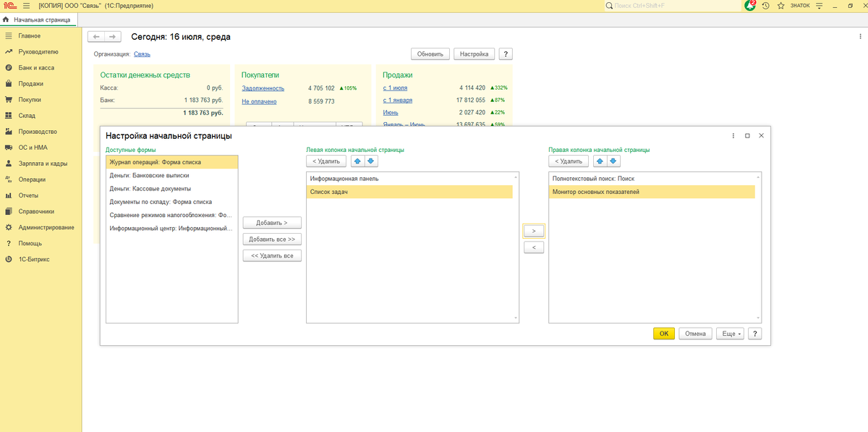
Task: Open the Июнь sales link
Action: pyautogui.click(x=391, y=112)
